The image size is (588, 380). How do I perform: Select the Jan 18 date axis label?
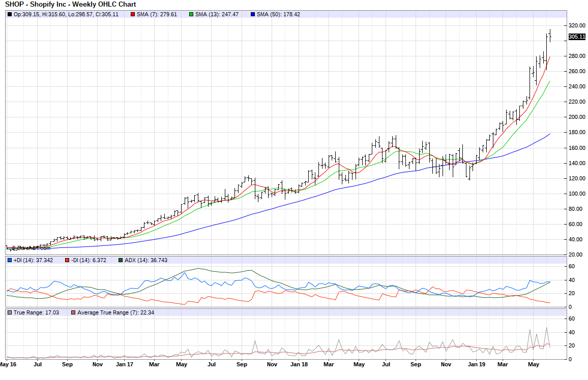pos(299,364)
